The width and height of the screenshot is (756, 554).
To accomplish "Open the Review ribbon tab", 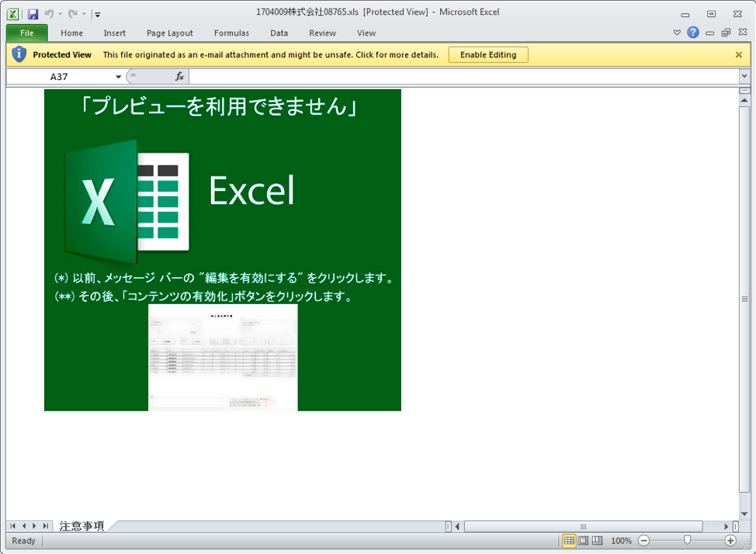I will tap(323, 33).
